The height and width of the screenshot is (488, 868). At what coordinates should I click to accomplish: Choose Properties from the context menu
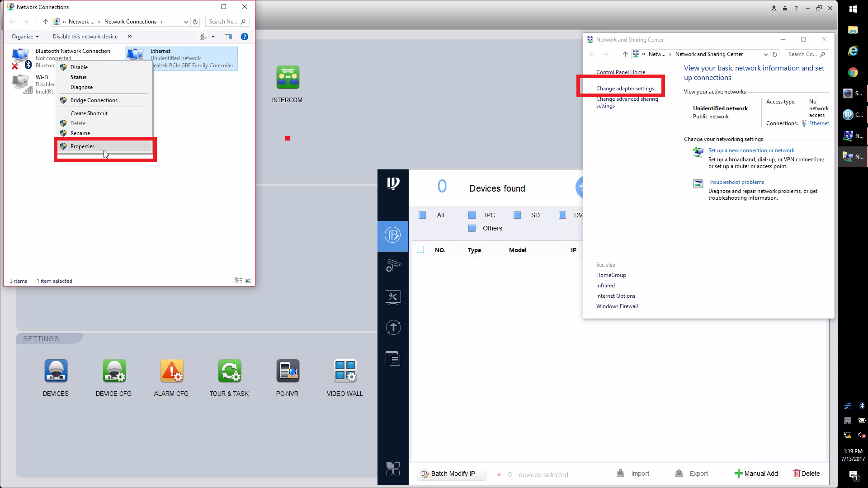pyautogui.click(x=83, y=146)
